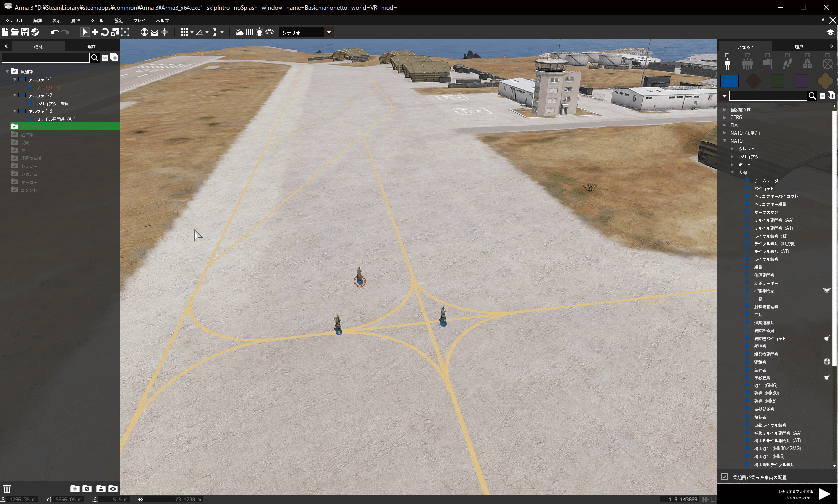Collapse the アルファ 1-2 group
Viewport: 838px width, 504px height.
(x=15, y=95)
